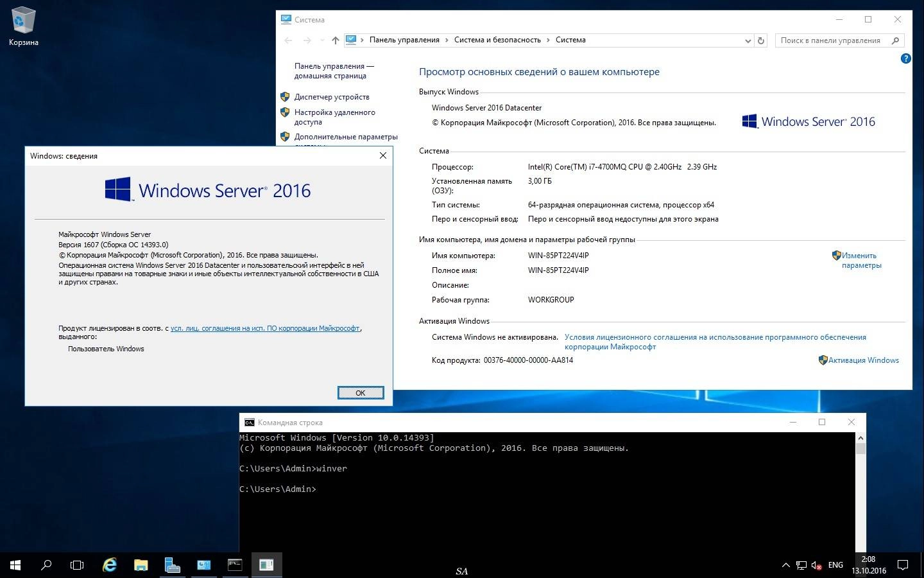924x578 pixels.
Task: Select 'Система' breadcrumb item
Action: pos(570,40)
